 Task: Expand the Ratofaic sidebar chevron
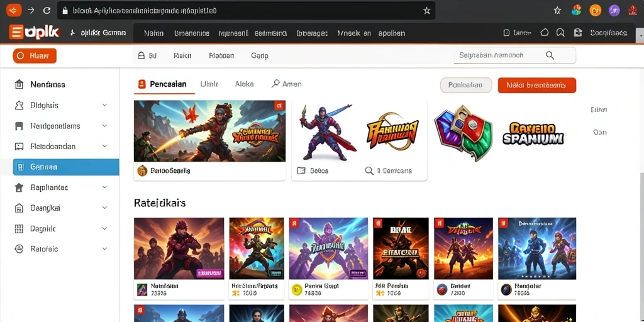105,249
